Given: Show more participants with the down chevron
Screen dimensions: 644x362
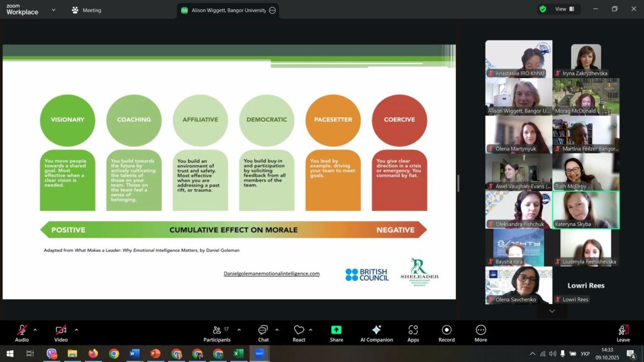Looking at the screenshot, I should point(552,311).
